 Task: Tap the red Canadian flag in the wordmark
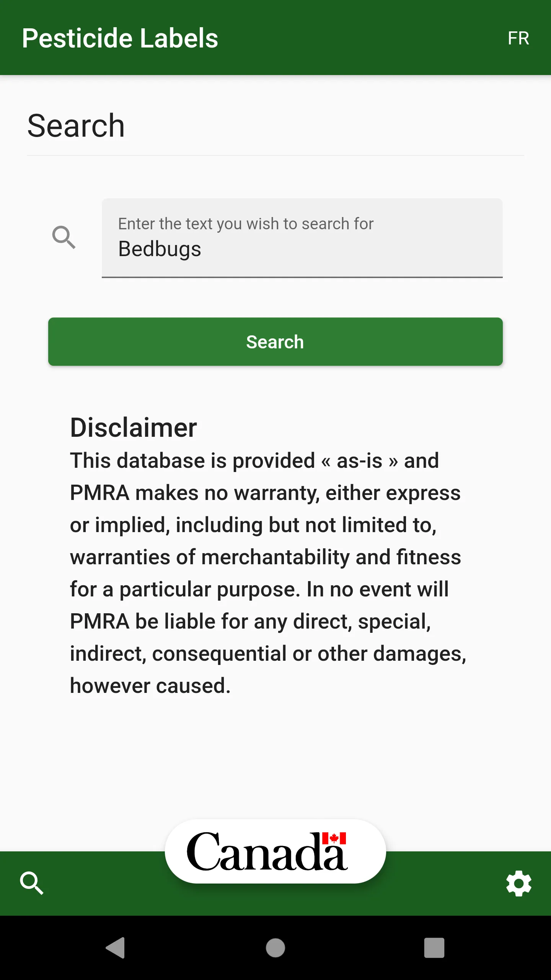point(334,838)
